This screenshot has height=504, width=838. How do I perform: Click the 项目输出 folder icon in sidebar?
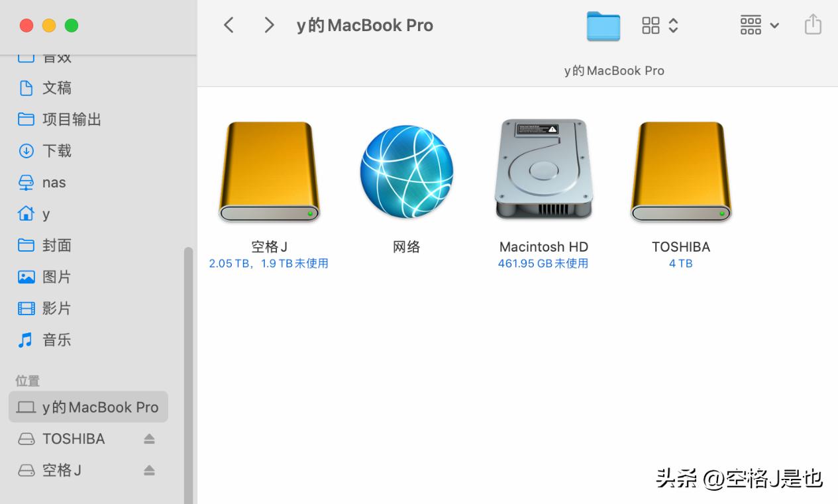(x=26, y=119)
